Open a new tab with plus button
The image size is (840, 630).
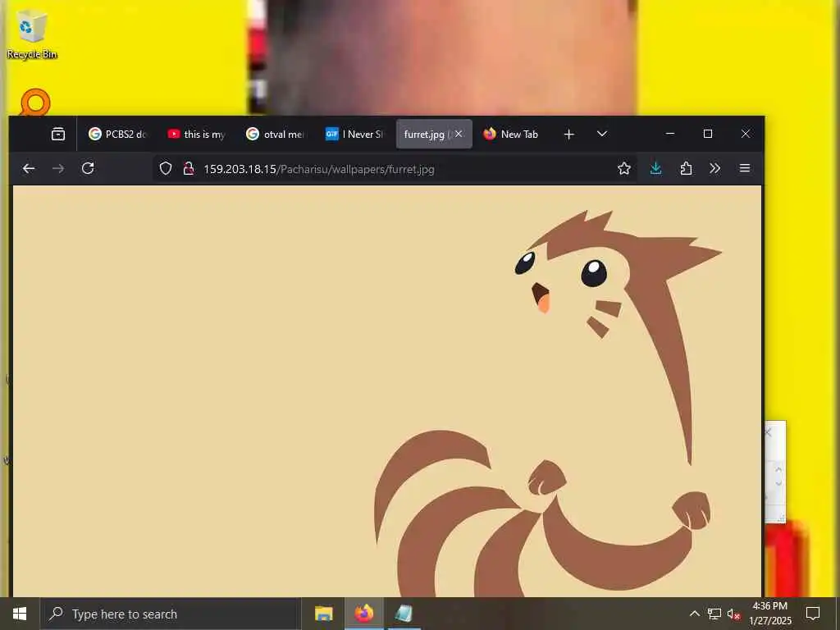click(x=569, y=134)
